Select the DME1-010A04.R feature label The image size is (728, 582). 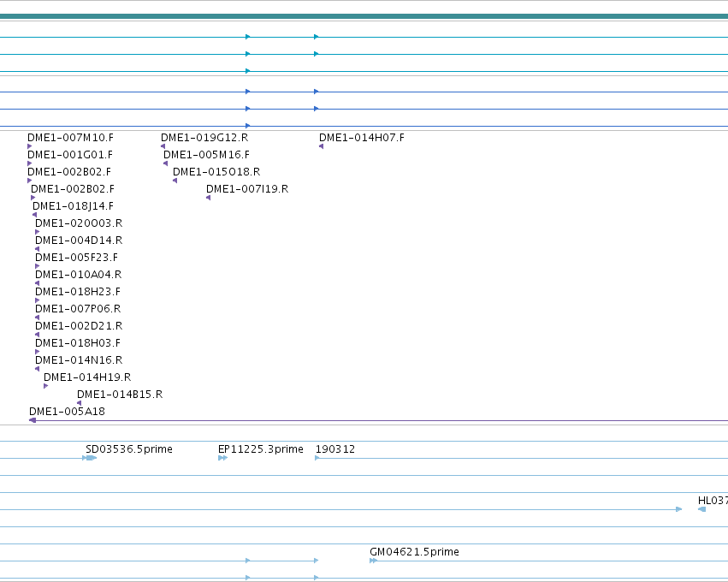(79, 275)
